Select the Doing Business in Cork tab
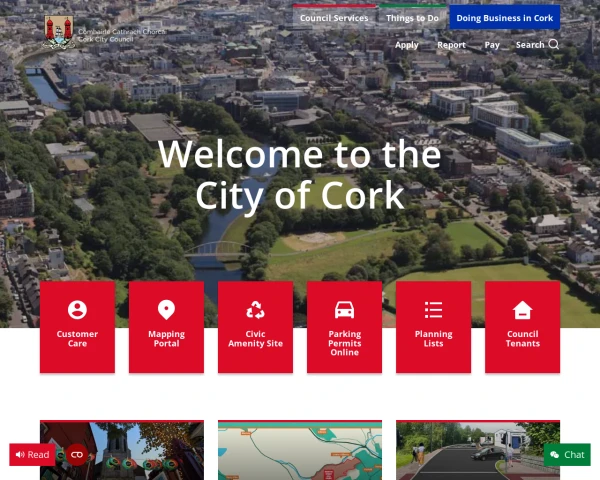The image size is (600, 480). (504, 18)
